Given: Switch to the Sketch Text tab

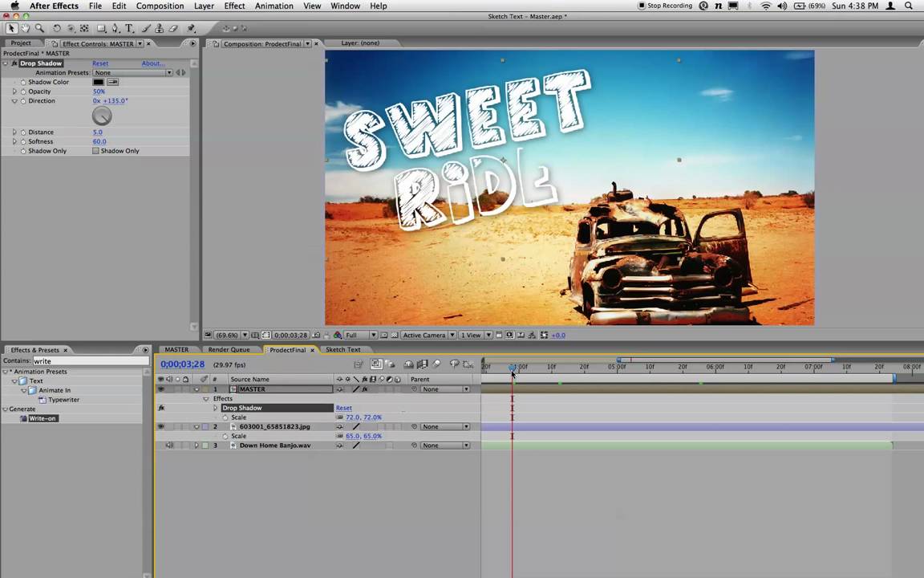Looking at the screenshot, I should 343,350.
